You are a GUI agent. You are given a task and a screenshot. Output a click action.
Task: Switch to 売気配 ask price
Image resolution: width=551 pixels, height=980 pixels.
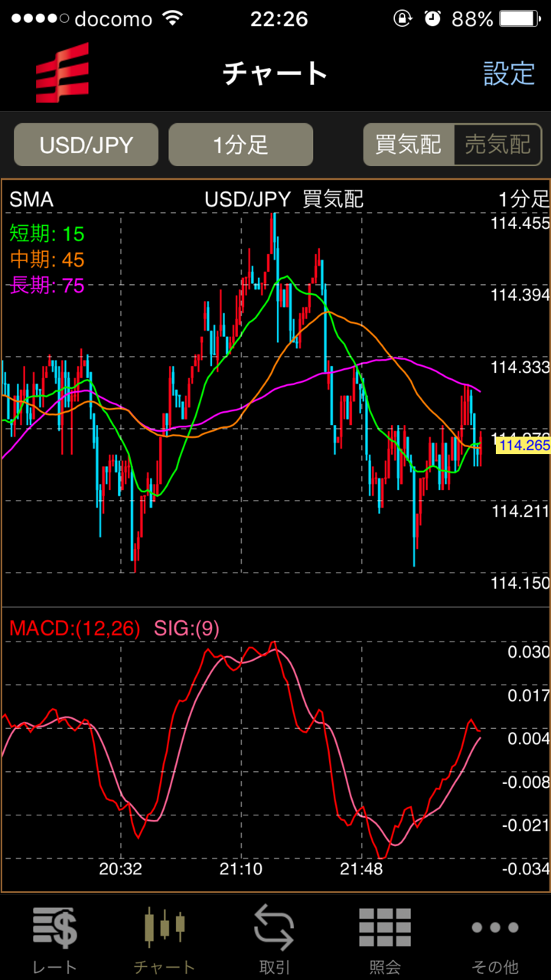pos(497,145)
